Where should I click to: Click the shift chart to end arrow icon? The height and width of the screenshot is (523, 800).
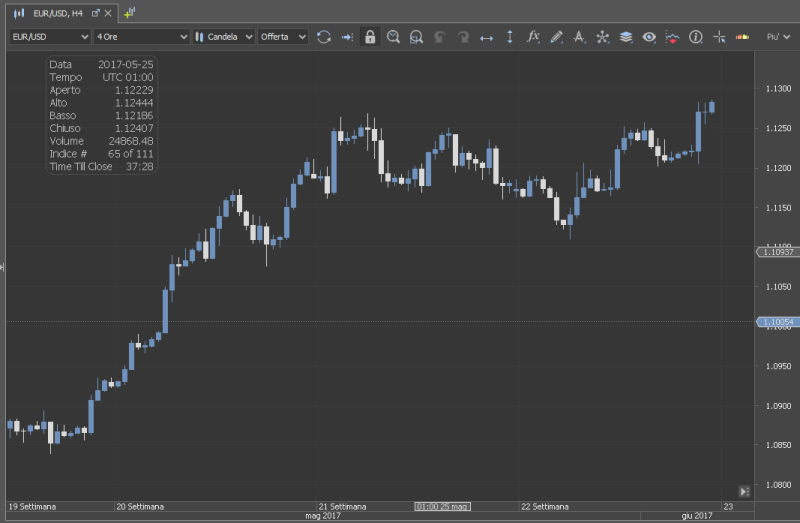coord(347,37)
